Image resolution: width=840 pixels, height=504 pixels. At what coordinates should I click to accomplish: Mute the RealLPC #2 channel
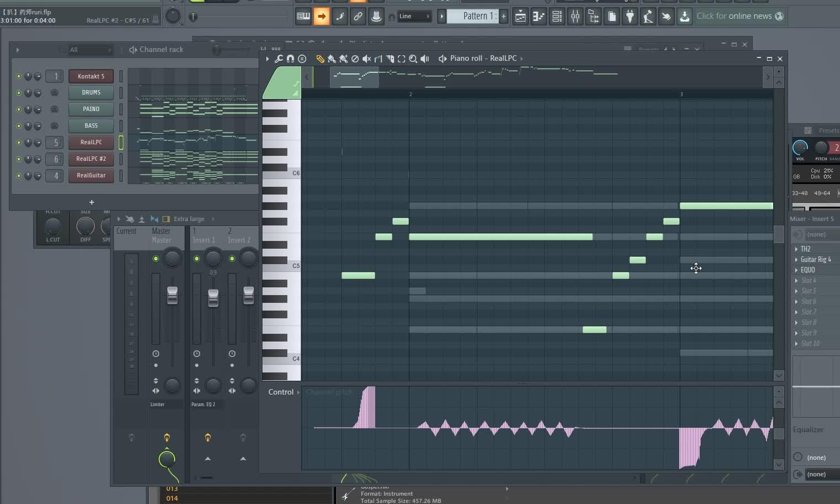click(x=19, y=159)
